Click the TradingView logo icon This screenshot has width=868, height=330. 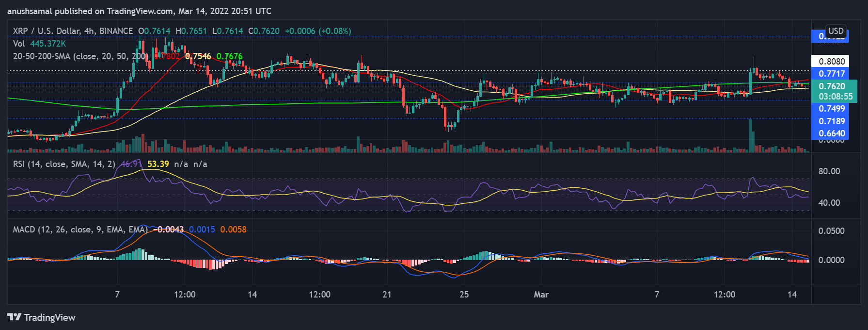click(x=15, y=317)
